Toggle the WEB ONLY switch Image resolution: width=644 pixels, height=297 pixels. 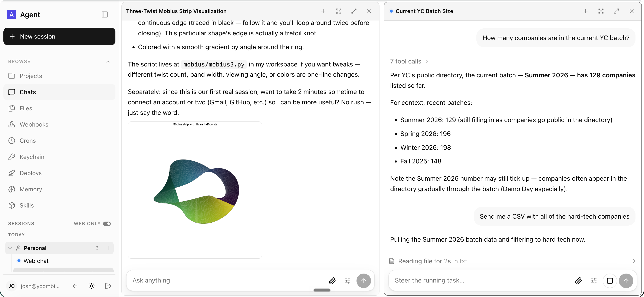click(107, 224)
